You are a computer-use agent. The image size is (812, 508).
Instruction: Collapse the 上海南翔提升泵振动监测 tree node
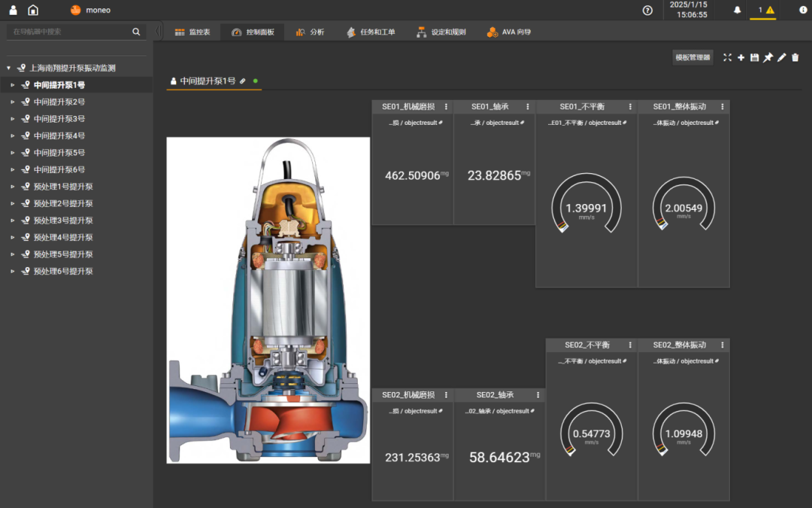click(x=9, y=68)
